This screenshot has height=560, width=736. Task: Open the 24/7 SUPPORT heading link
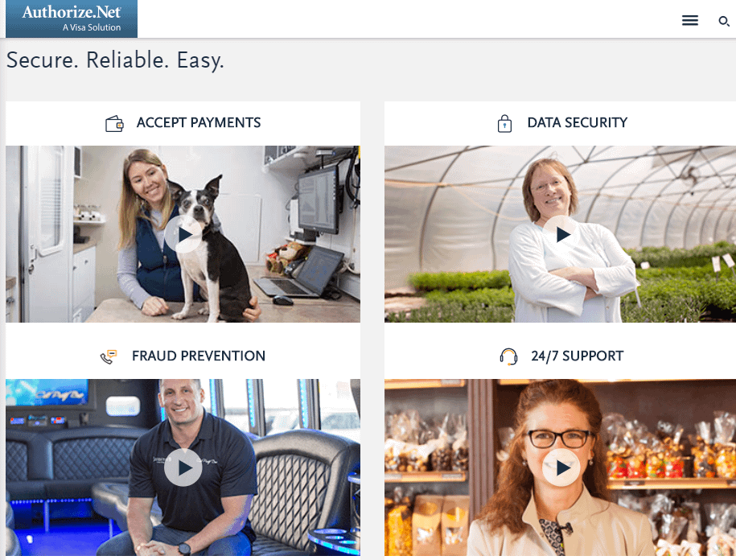coord(577,356)
